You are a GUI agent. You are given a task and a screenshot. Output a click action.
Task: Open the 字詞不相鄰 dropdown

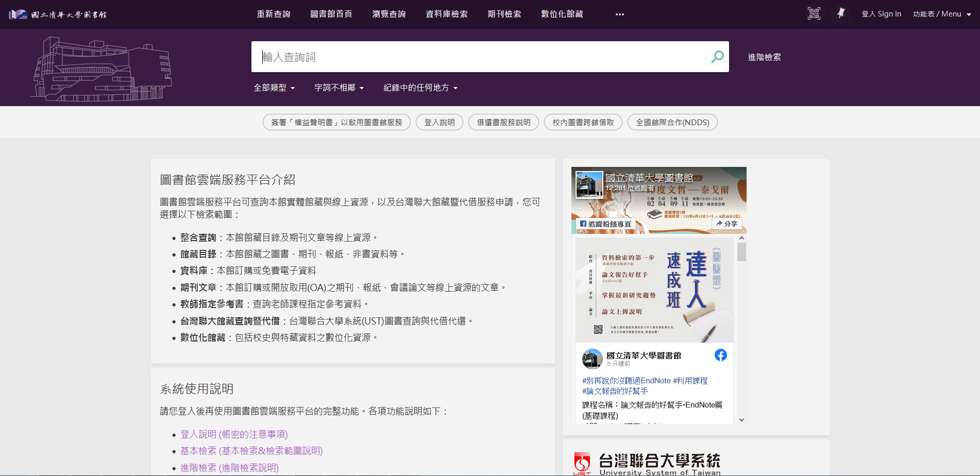pos(339,88)
